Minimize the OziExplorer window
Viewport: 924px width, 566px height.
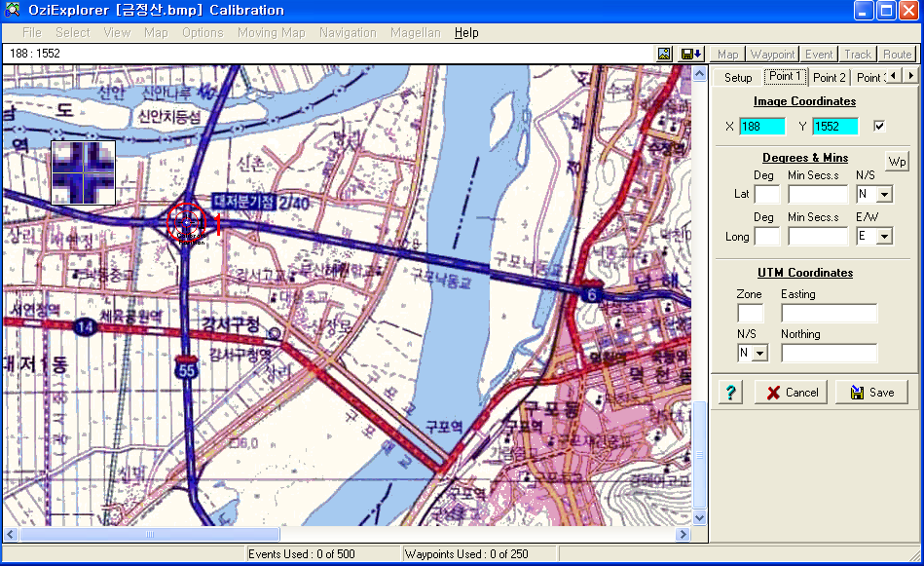click(864, 11)
